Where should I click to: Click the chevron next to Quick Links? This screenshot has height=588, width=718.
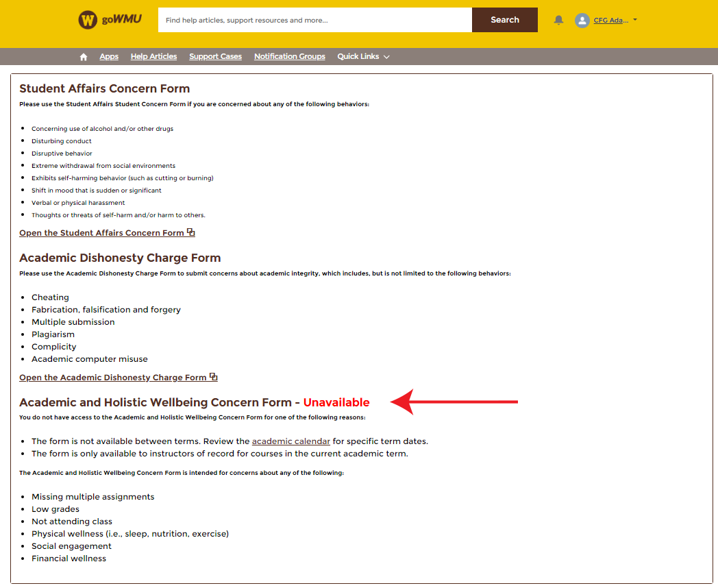click(386, 57)
